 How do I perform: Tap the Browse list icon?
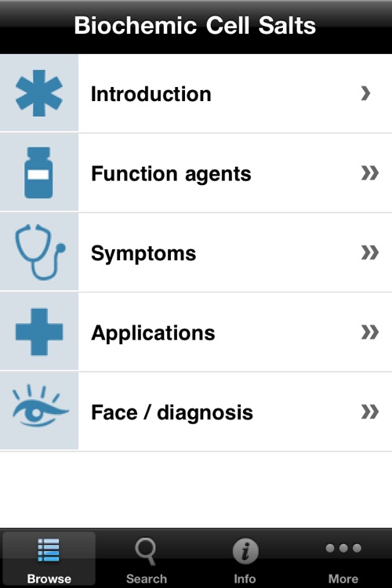click(49, 550)
